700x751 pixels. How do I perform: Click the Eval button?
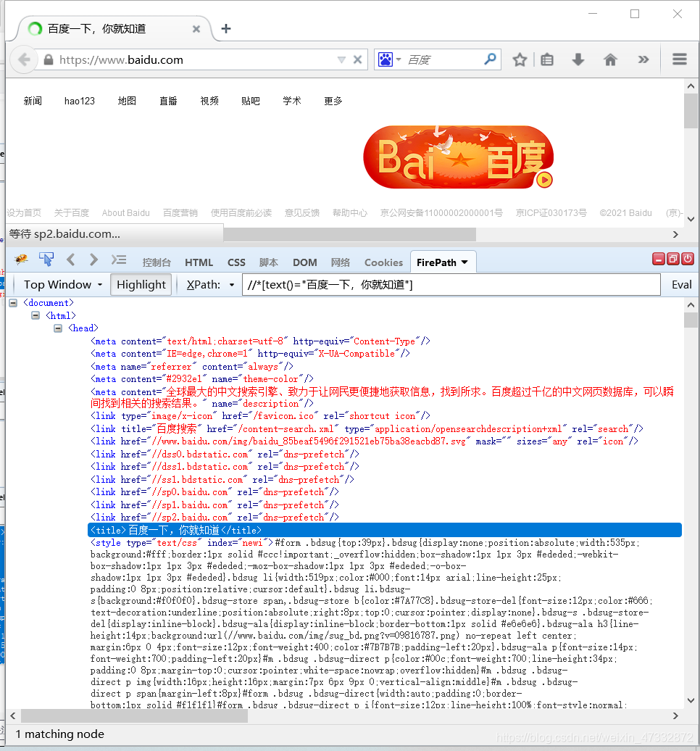pos(681,285)
